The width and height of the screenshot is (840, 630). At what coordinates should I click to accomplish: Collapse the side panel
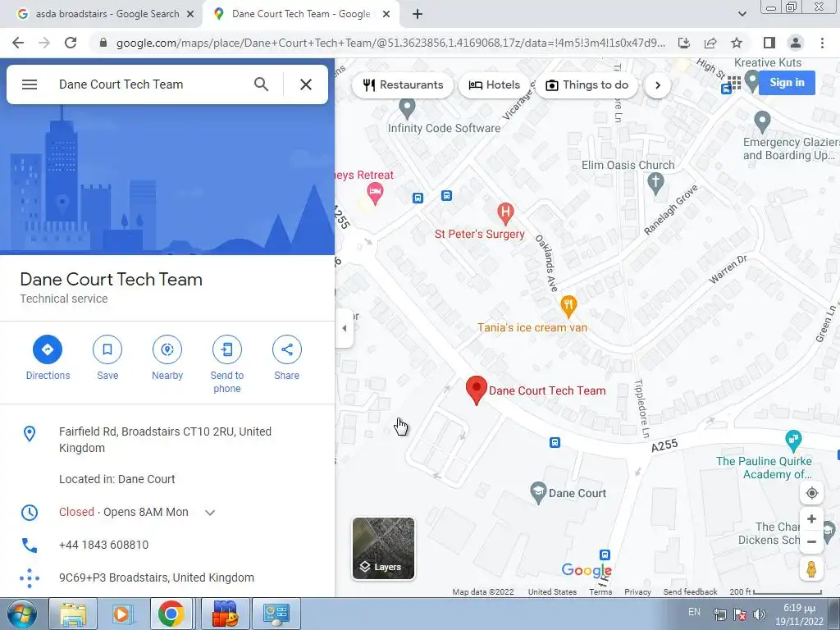(345, 328)
